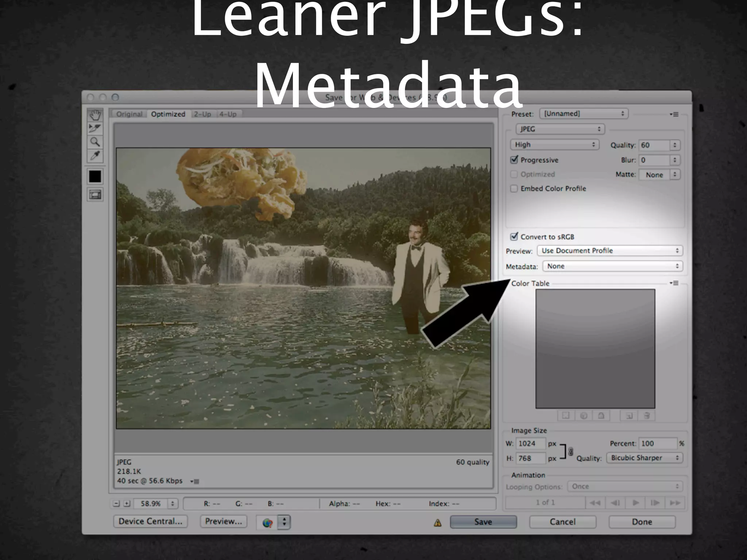Viewport: 747px width, 560px height.
Task: Switch to the 4-Up tab
Action: coord(228,114)
